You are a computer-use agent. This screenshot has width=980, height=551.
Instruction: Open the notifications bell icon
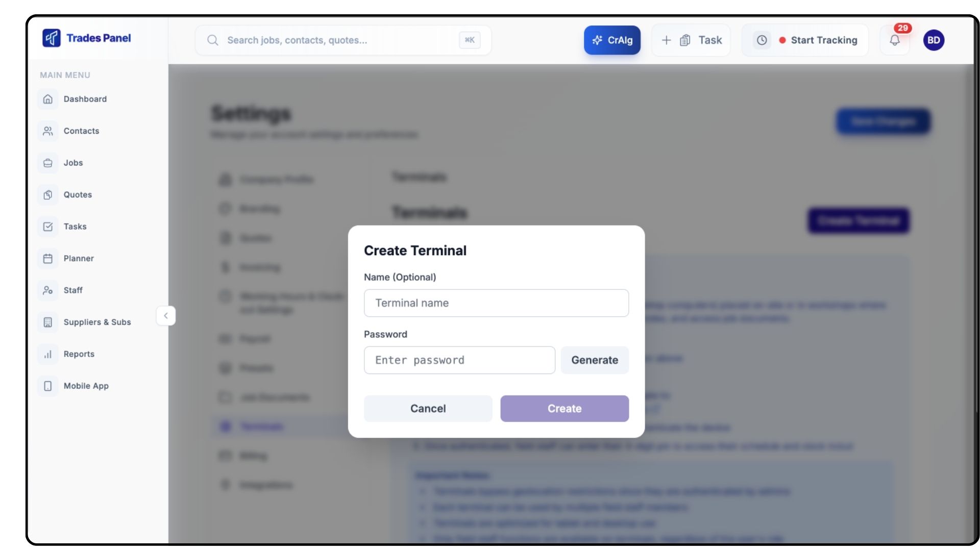click(895, 40)
